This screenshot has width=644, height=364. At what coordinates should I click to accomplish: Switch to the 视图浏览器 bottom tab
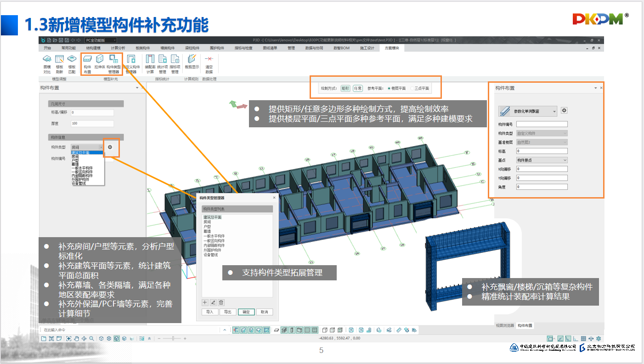point(504,325)
